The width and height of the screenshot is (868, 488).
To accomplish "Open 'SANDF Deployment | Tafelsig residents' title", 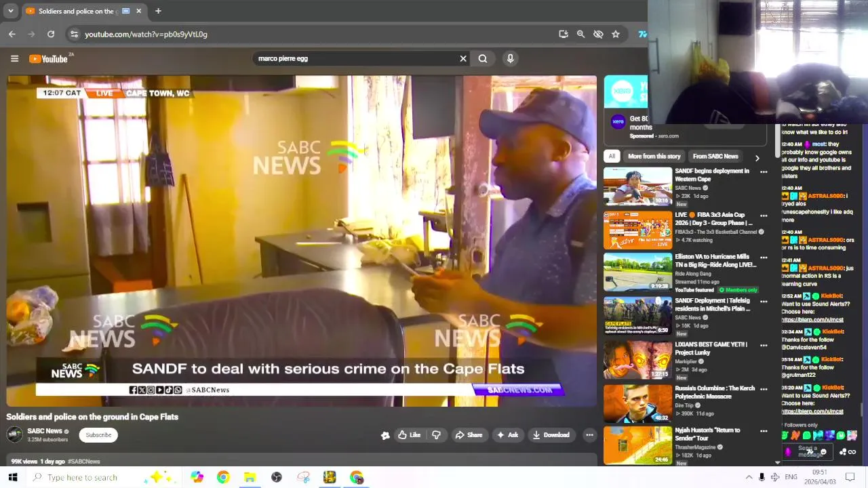I will coord(713,304).
